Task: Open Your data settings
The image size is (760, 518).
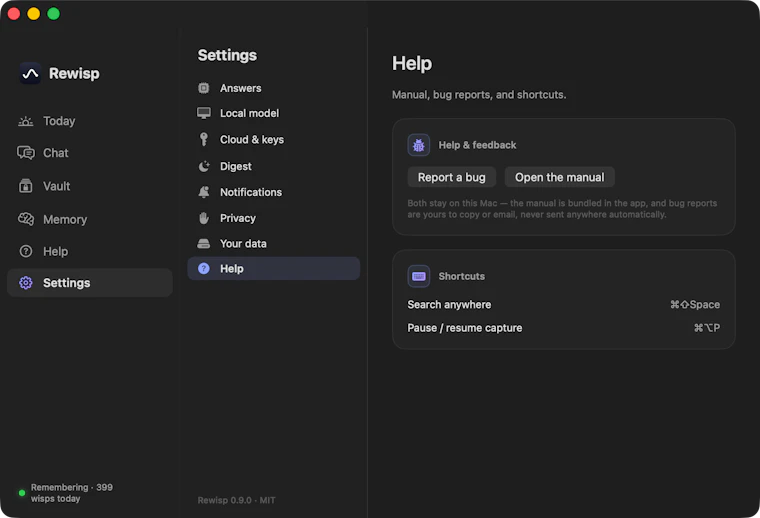Action: coord(273,243)
